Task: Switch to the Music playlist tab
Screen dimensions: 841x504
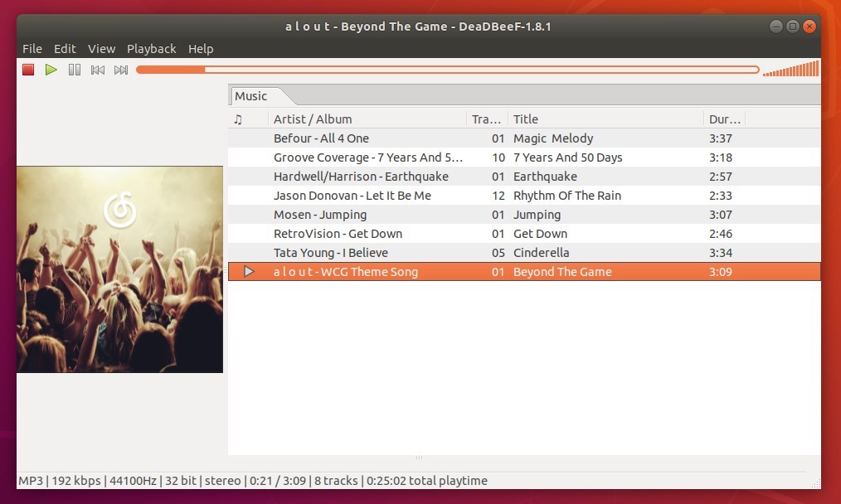Action: click(250, 95)
